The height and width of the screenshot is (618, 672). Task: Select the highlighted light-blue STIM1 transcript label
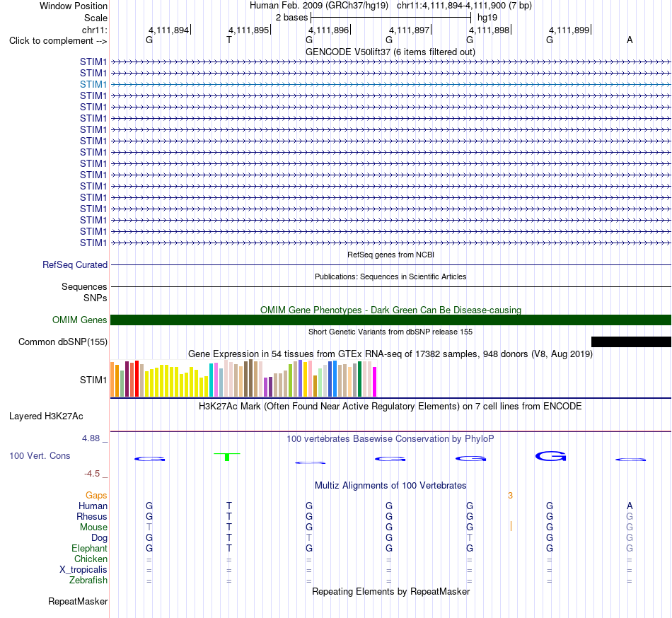[x=93, y=84]
